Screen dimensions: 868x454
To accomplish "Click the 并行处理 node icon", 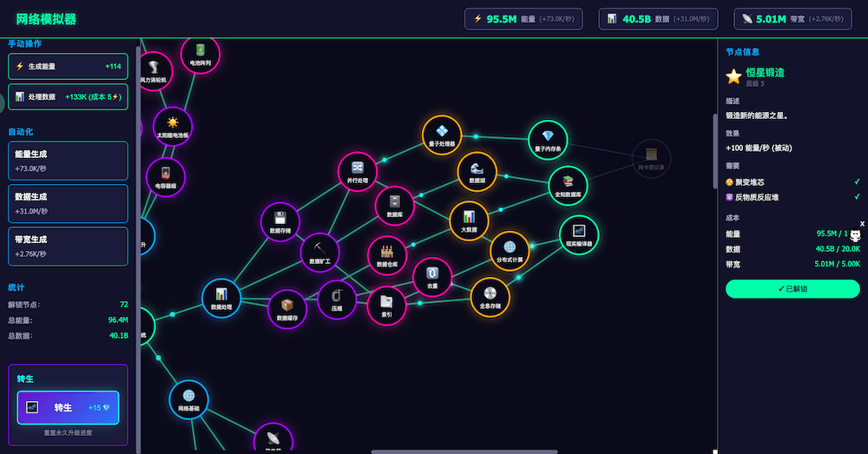I will [358, 171].
